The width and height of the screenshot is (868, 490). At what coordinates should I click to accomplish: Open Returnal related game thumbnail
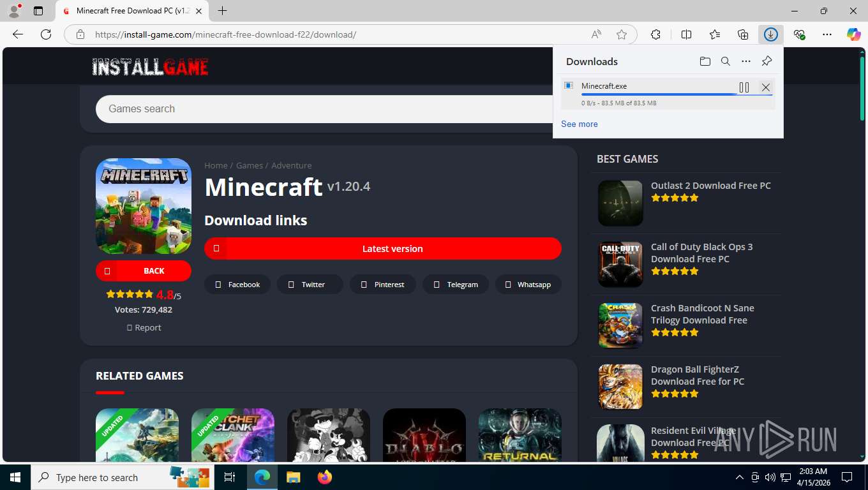[x=520, y=435]
